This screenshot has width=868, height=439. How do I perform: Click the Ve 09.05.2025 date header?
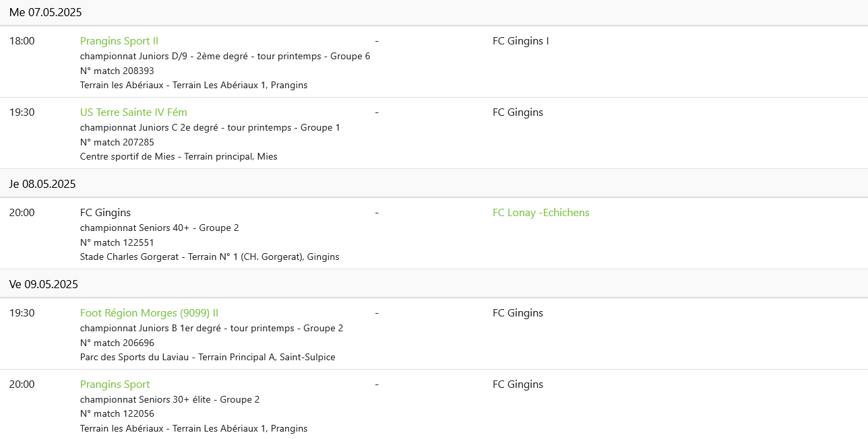pyautogui.click(x=44, y=284)
